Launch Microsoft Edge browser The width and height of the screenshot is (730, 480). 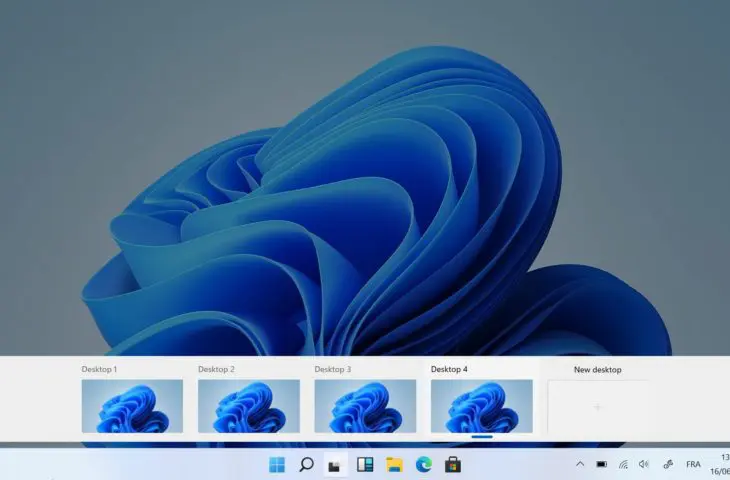[x=424, y=464]
